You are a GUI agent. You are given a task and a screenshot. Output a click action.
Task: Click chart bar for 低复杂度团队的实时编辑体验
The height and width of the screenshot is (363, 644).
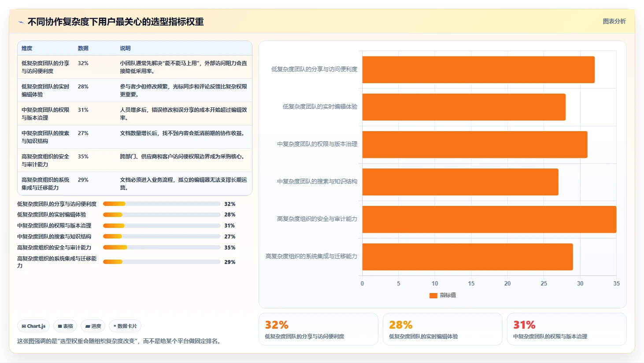coord(464,107)
